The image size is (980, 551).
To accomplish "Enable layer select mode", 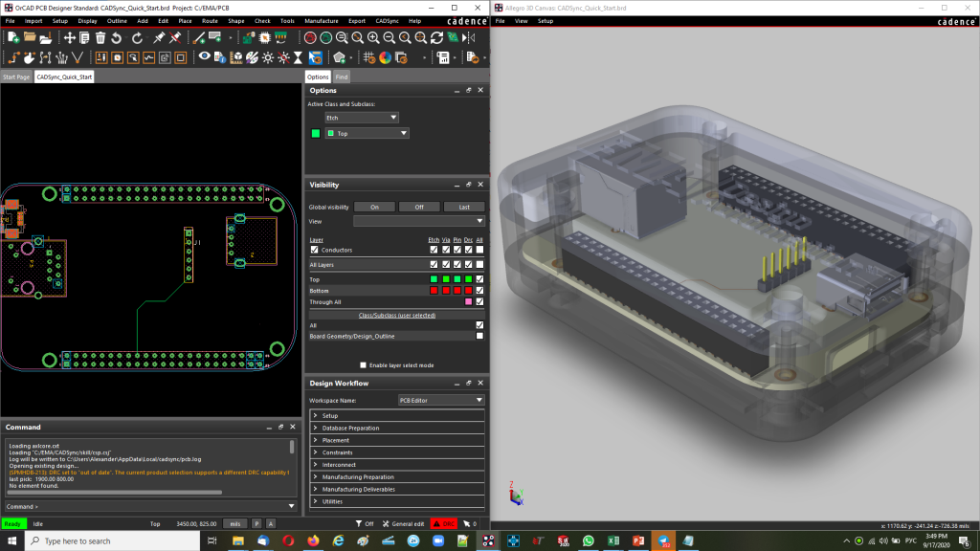I will click(x=362, y=364).
